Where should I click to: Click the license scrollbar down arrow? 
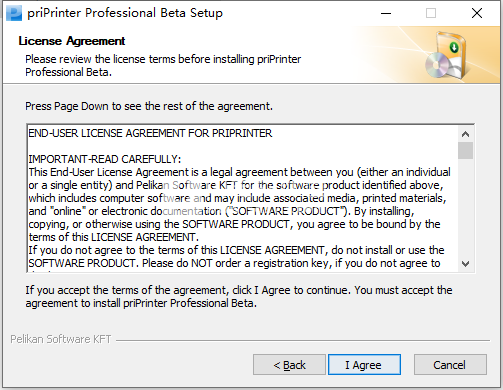click(x=466, y=264)
